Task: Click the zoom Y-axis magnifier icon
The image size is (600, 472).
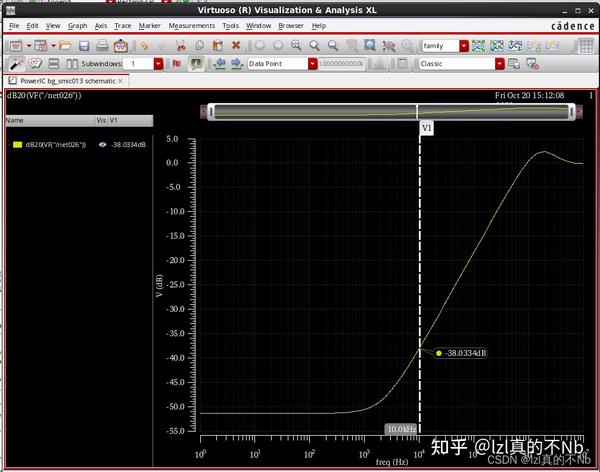Action: pos(333,46)
